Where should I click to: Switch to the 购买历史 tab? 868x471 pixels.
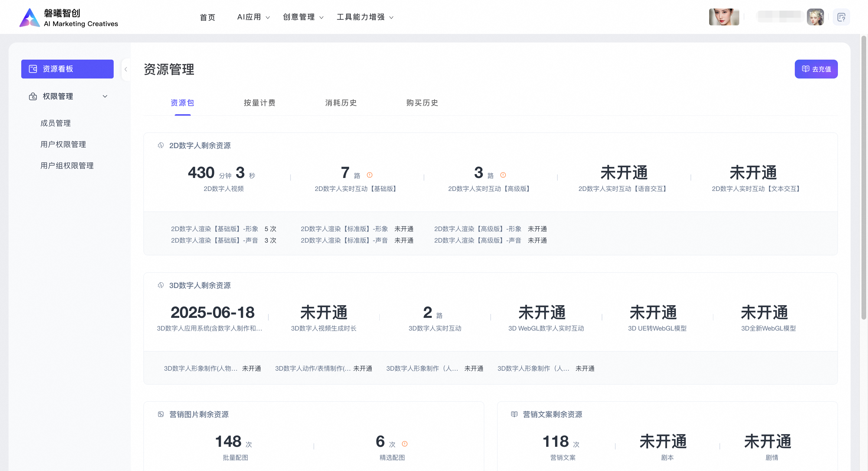pyautogui.click(x=422, y=103)
